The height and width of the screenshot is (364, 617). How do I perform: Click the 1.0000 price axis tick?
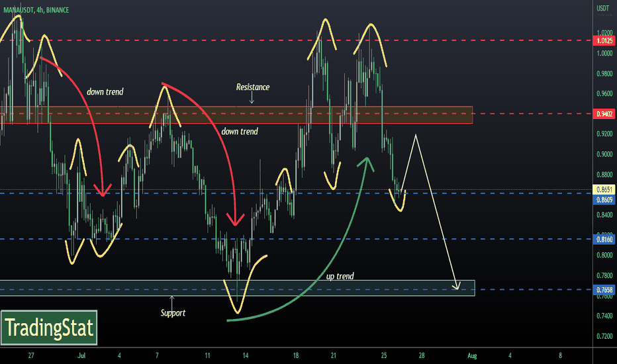[x=604, y=53]
